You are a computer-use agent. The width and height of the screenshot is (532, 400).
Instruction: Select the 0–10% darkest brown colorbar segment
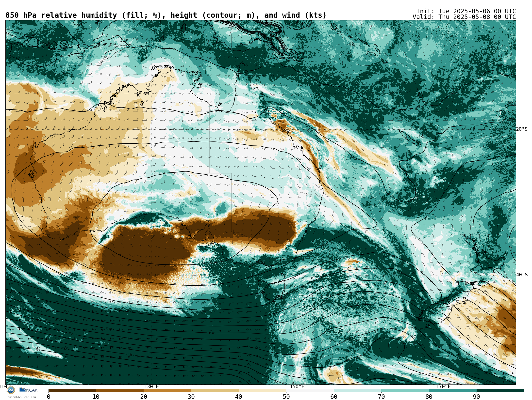(72, 390)
